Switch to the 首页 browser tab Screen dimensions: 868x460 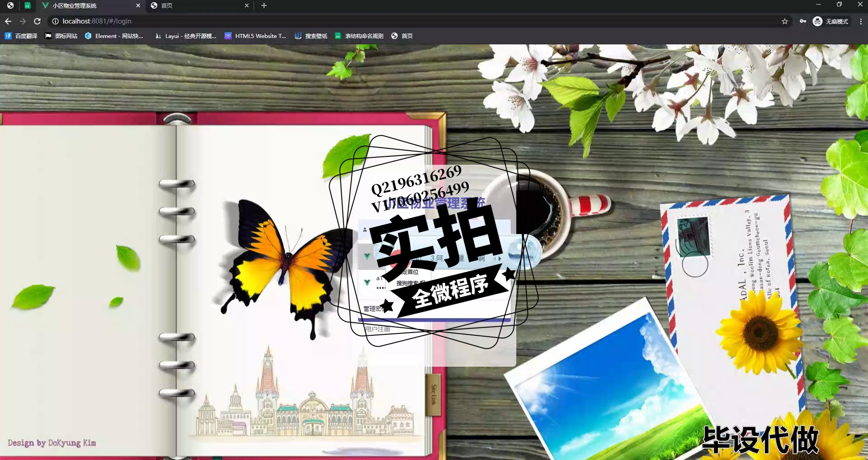tap(199, 5)
